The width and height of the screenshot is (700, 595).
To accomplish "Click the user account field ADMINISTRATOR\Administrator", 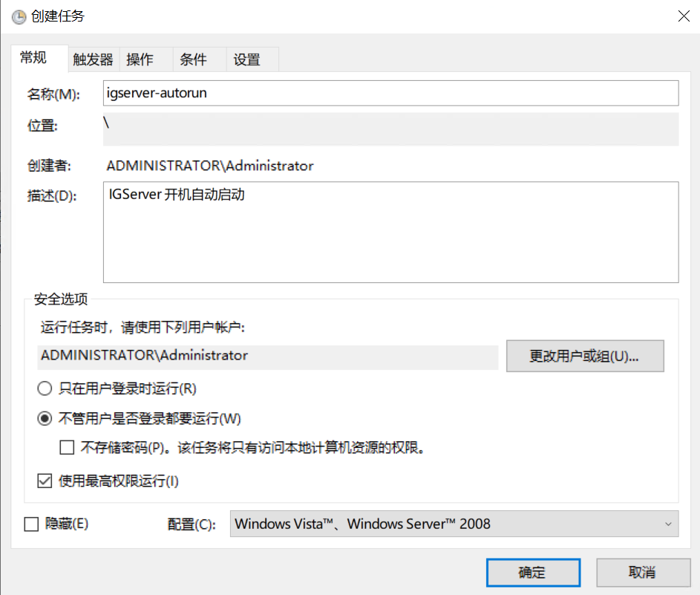I will coord(267,356).
